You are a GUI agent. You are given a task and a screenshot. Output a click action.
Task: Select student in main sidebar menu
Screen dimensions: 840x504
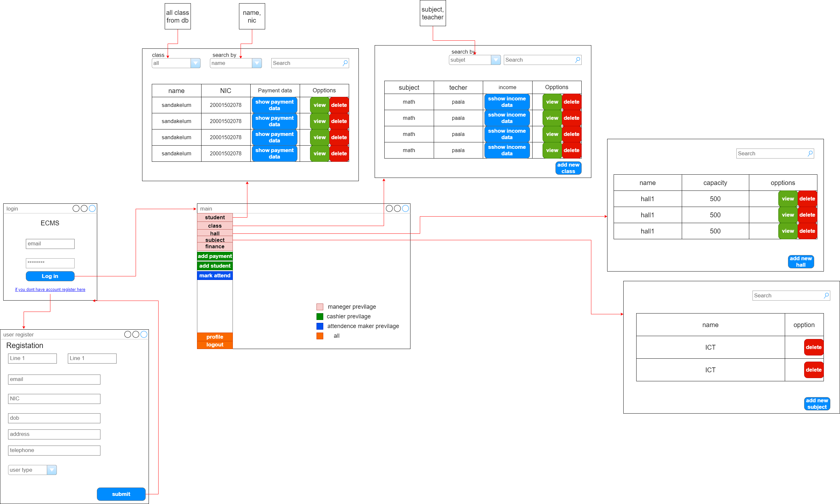tap(215, 217)
